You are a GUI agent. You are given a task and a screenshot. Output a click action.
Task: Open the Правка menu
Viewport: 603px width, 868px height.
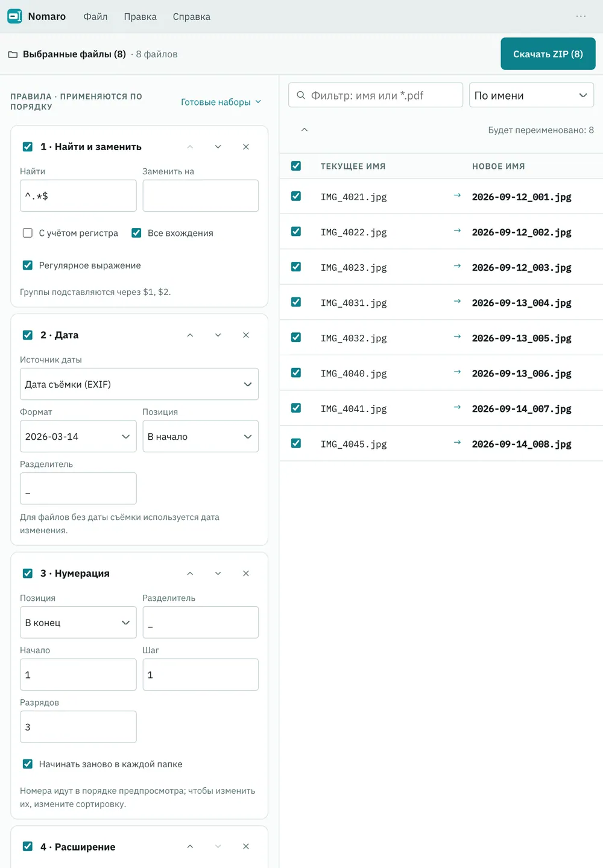(140, 16)
